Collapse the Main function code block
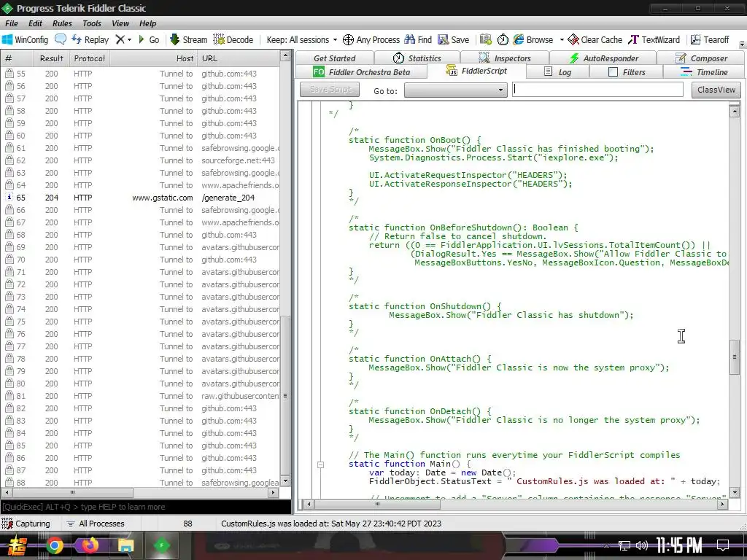This screenshot has height=560, width=747. coord(321,464)
